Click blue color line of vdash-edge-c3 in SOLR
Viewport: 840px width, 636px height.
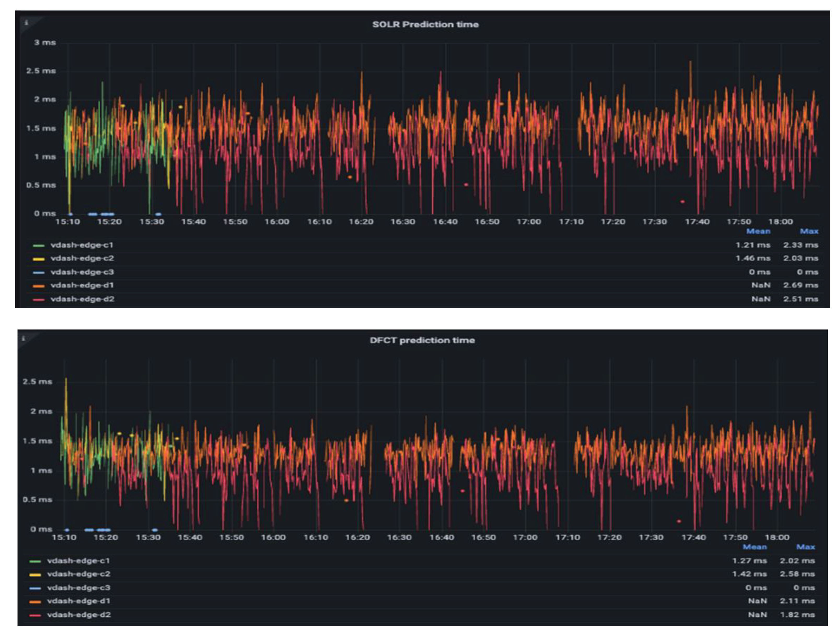(38, 273)
